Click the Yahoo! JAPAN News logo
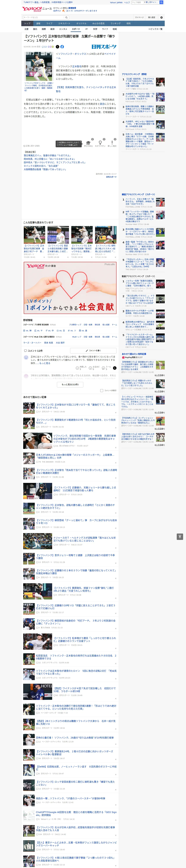Screen dimensions: 186x868 pyautogui.click(x=37, y=9)
